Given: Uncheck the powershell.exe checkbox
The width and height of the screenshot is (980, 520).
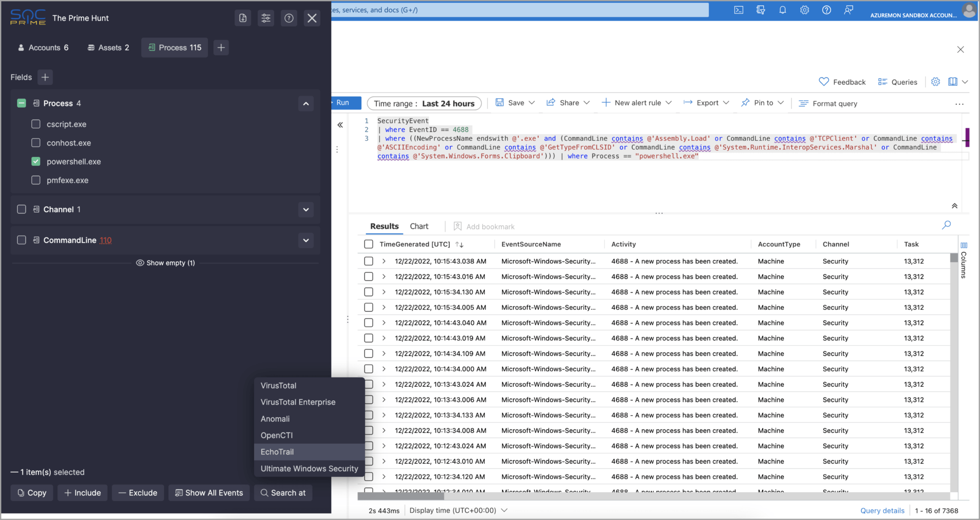Looking at the screenshot, I should coord(36,161).
